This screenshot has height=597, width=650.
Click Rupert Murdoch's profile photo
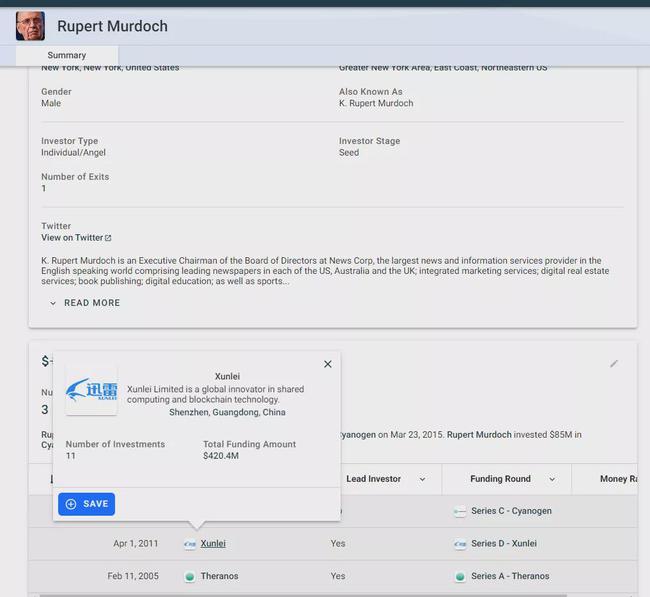(x=30, y=26)
